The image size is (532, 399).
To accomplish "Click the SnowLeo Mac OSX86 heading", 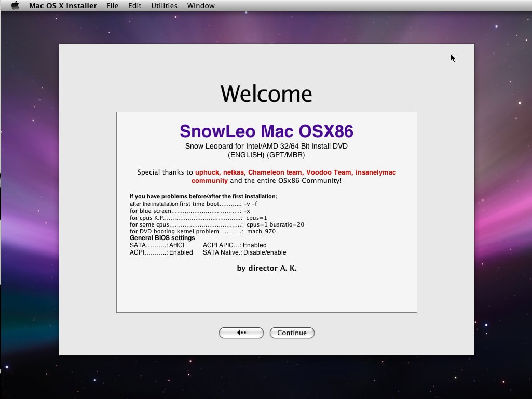I will click(x=266, y=131).
